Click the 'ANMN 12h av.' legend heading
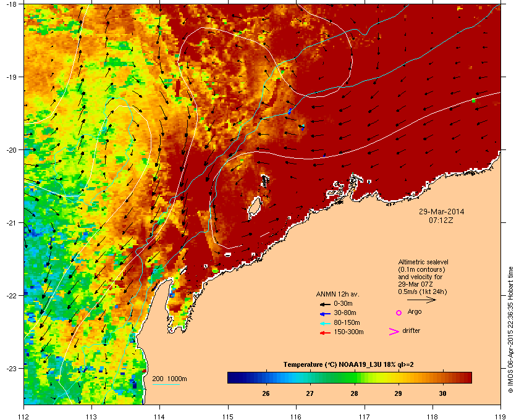Image resolution: width=519 pixels, height=420 pixels. pos(337,294)
